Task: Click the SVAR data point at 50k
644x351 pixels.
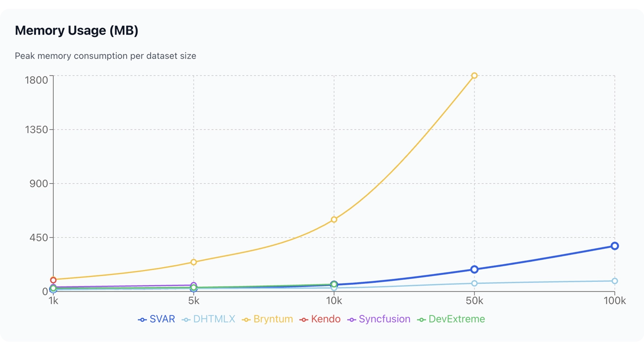Action: coord(474,269)
